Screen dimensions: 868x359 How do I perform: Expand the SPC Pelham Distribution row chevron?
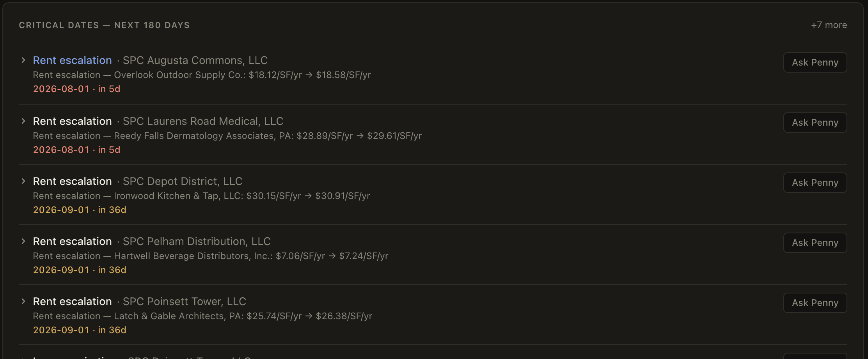coord(23,241)
